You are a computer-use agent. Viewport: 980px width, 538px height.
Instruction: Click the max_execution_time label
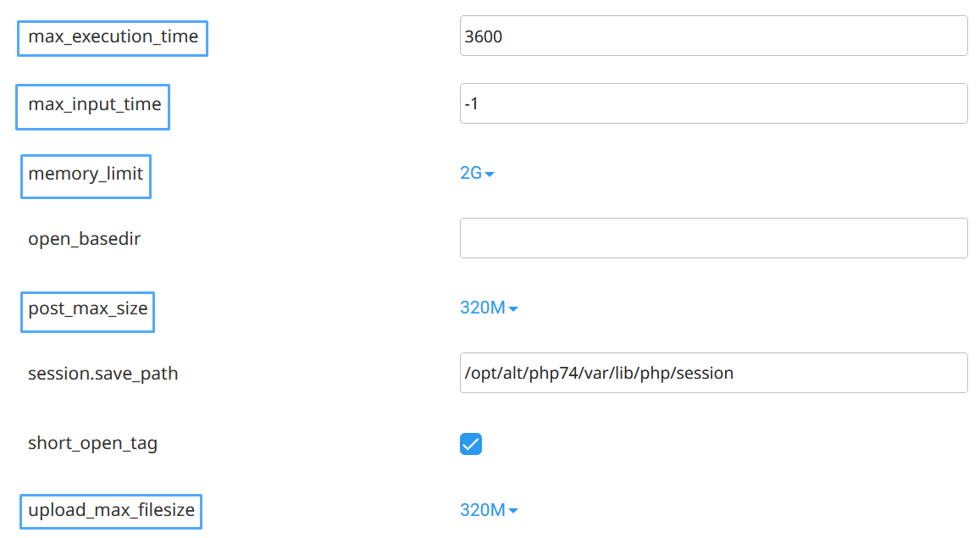tap(113, 36)
